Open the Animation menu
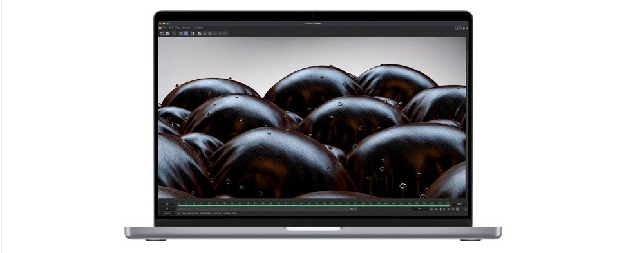This screenshot has height=253, width=644. [x=198, y=28]
